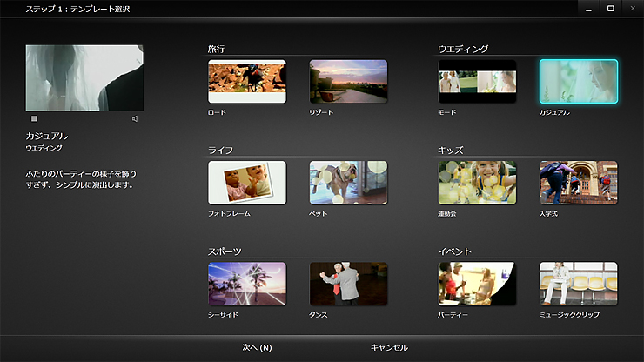Select the 運動会 kids template
The image size is (644, 362).
477,183
